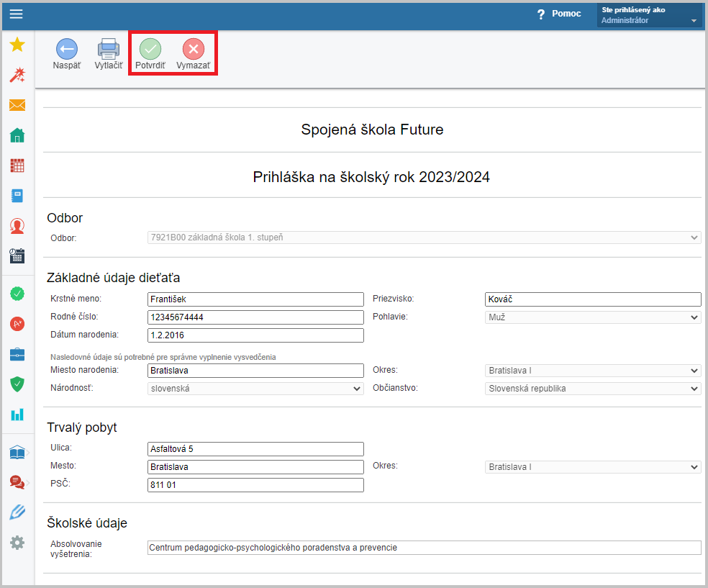Click the Krstné meno input field

(255, 299)
